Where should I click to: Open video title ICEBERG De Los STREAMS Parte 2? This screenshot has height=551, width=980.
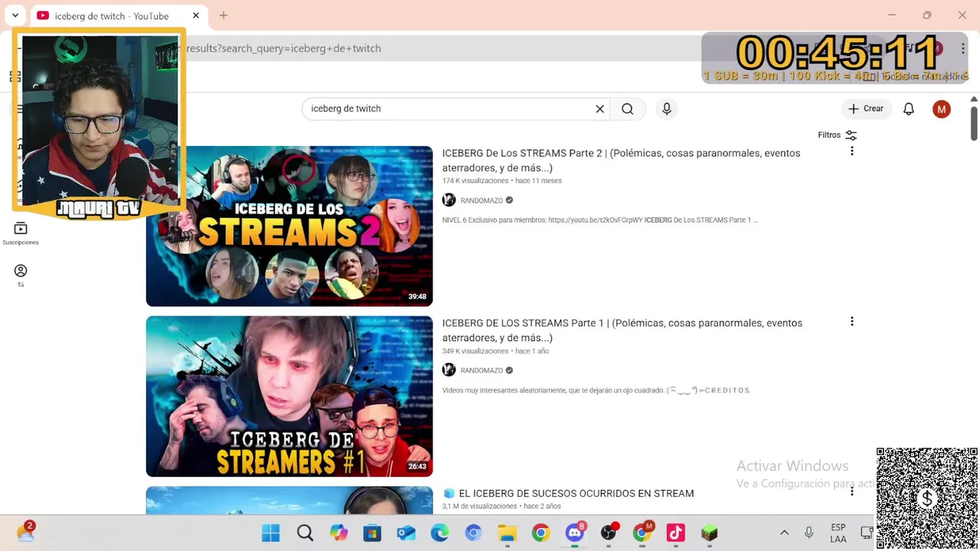[x=621, y=160]
